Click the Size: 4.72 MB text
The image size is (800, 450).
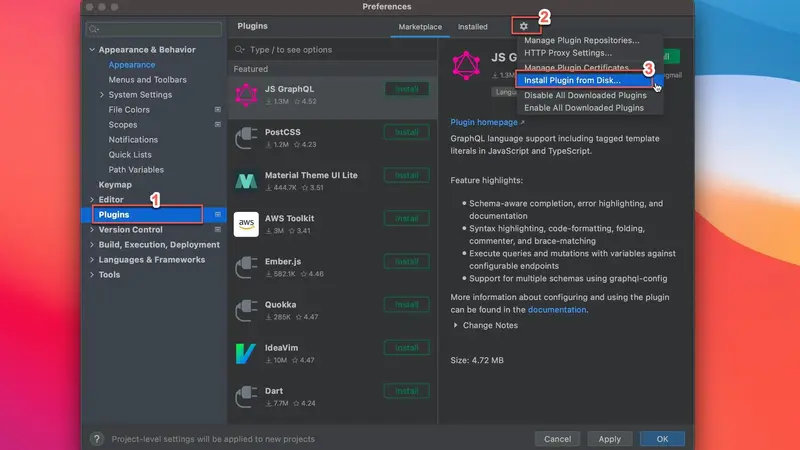(477, 360)
